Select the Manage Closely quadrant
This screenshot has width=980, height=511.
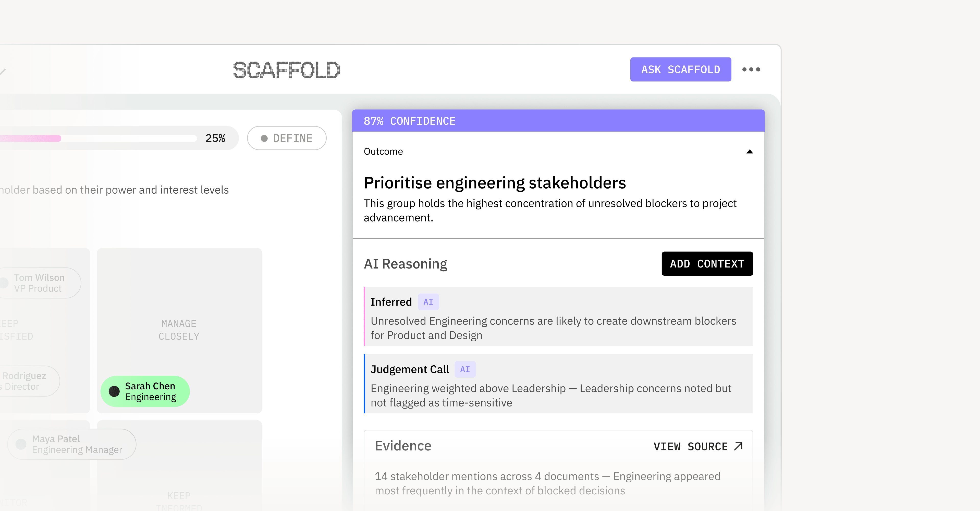[x=179, y=330]
